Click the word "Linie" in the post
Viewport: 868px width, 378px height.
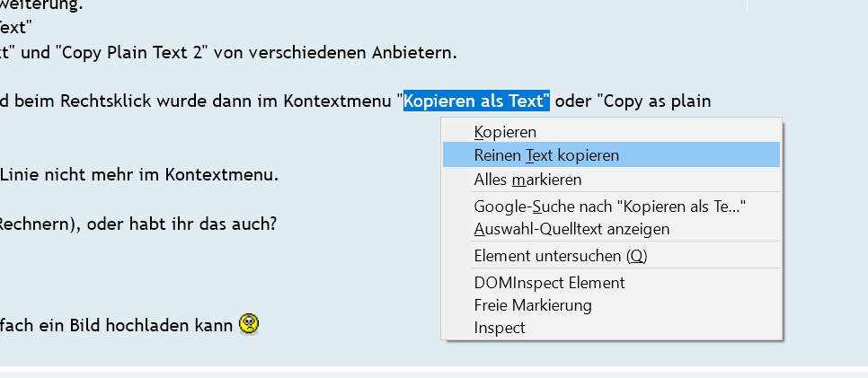[22, 174]
